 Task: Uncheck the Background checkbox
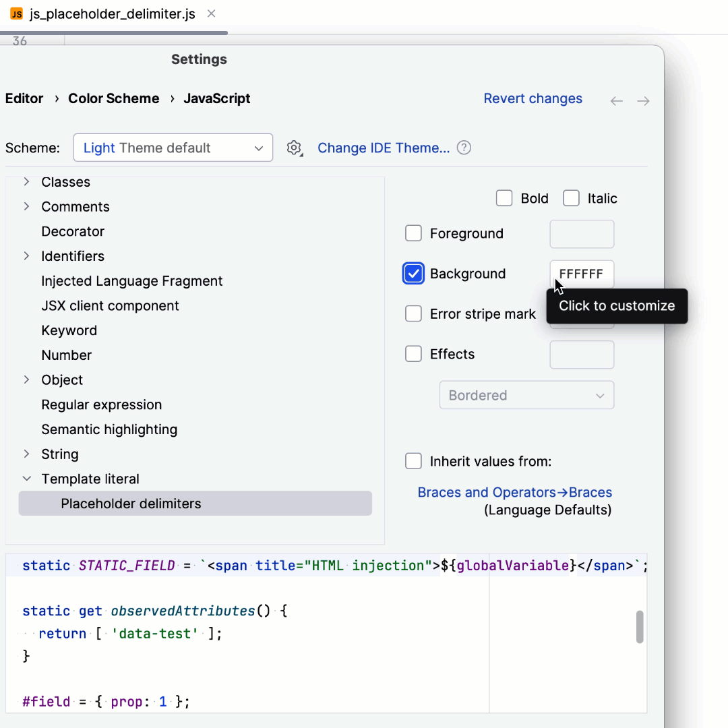click(x=413, y=274)
